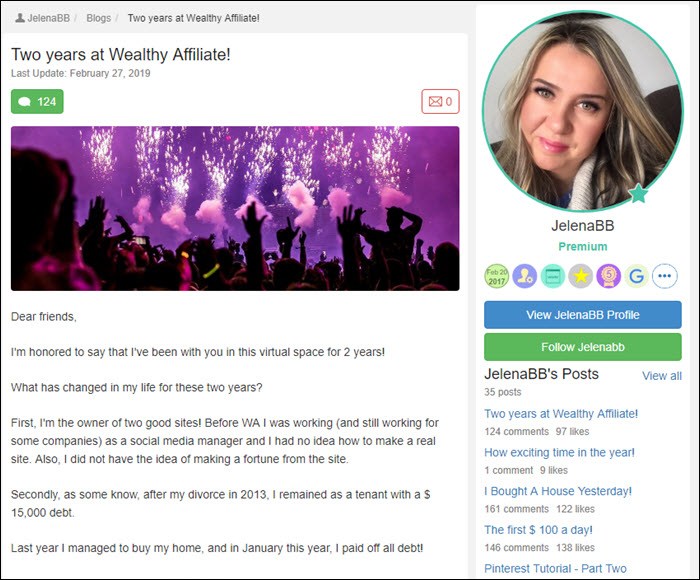
Task: Click the yellow star badge icon
Action: (580, 276)
